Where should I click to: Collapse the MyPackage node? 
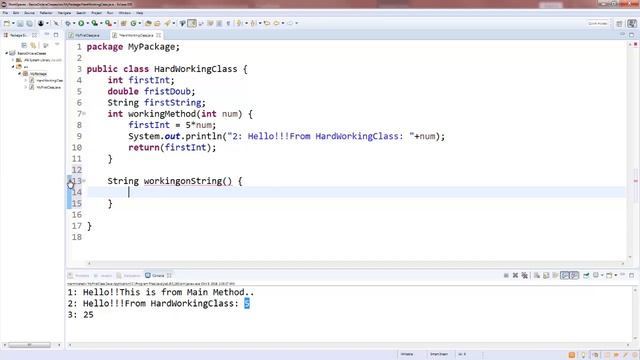[x=19, y=73]
